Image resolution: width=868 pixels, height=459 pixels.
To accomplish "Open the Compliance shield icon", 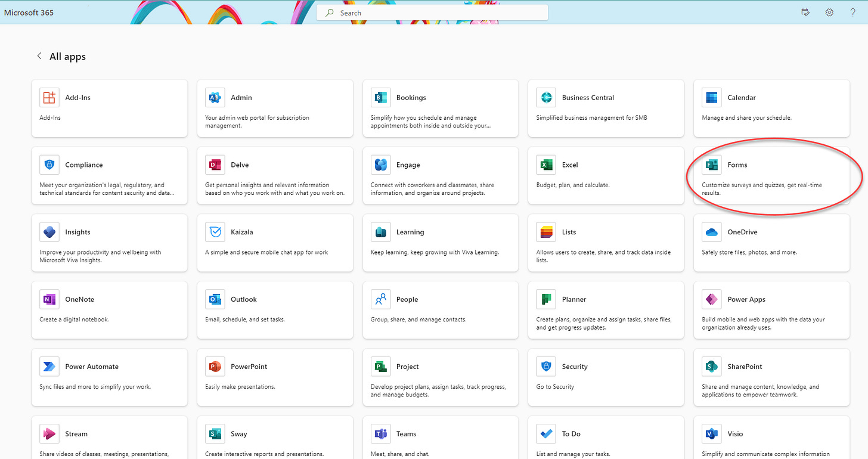I will (49, 165).
